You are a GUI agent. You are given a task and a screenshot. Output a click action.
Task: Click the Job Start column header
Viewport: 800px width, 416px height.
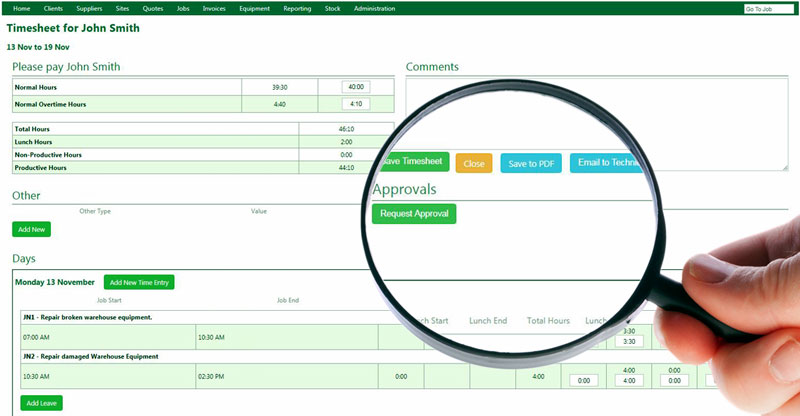[x=109, y=300]
